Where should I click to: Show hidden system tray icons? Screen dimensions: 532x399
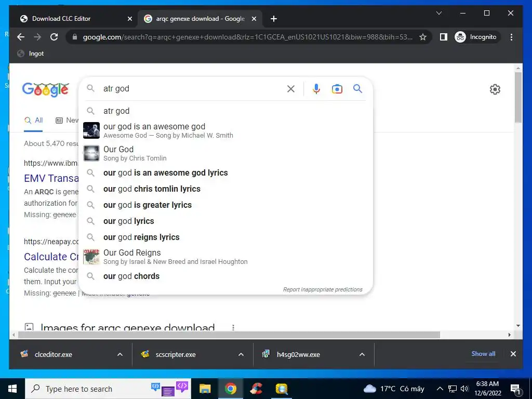coord(440,389)
